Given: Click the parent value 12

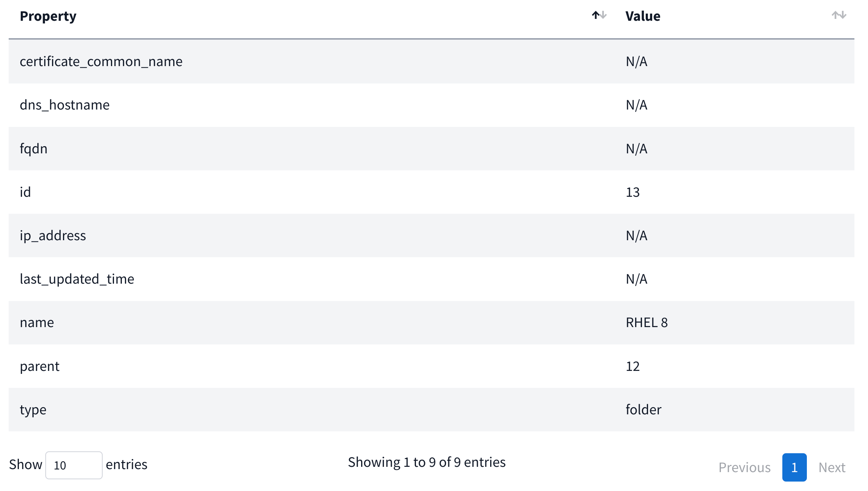Looking at the screenshot, I should pyautogui.click(x=633, y=366).
